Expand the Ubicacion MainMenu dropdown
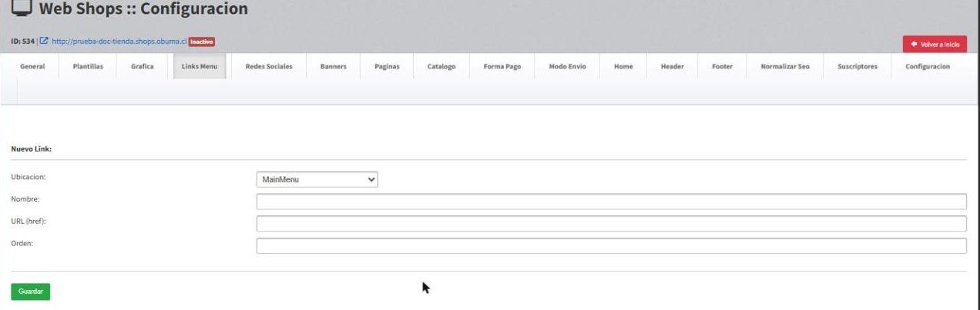Screen dimensions: 980x310 pyautogui.click(x=317, y=179)
